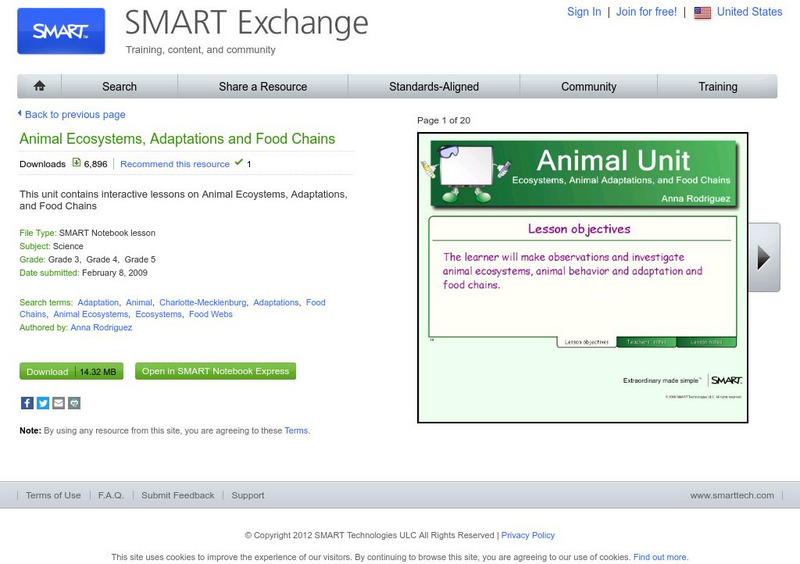Image resolution: width=800 pixels, height=564 pixels.
Task: Select the Teachers' notes tab in slide
Action: pyautogui.click(x=646, y=342)
